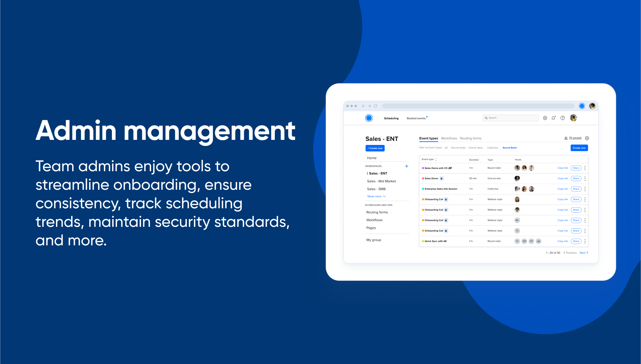Open the settings gear in the top navigation
641x364 pixels.
[545, 118]
